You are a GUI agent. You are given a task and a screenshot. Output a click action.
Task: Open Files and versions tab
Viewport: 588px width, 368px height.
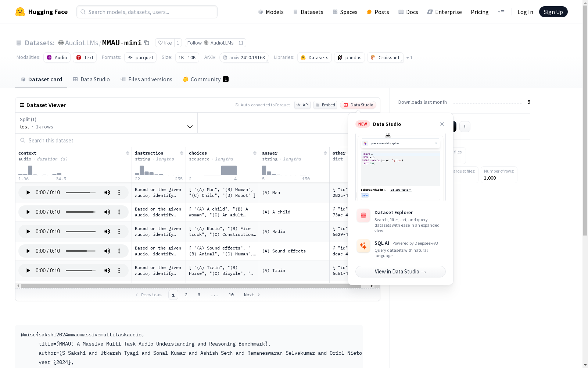click(x=146, y=79)
